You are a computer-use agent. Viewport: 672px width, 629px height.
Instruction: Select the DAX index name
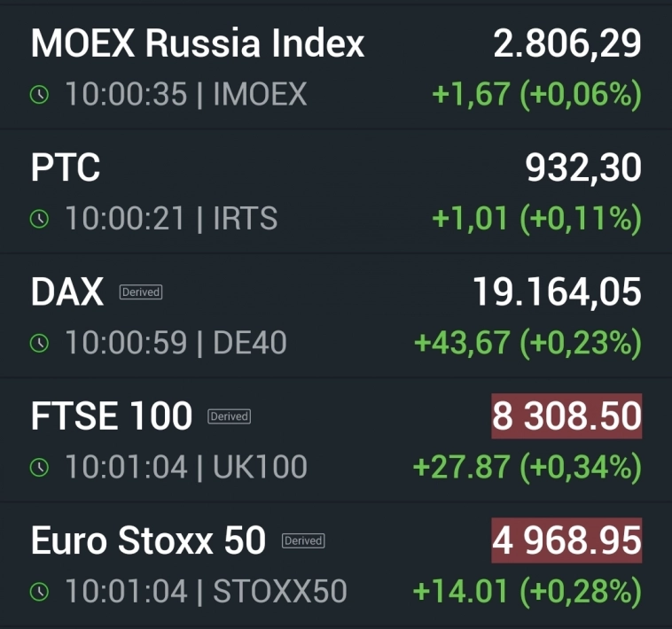tap(67, 291)
